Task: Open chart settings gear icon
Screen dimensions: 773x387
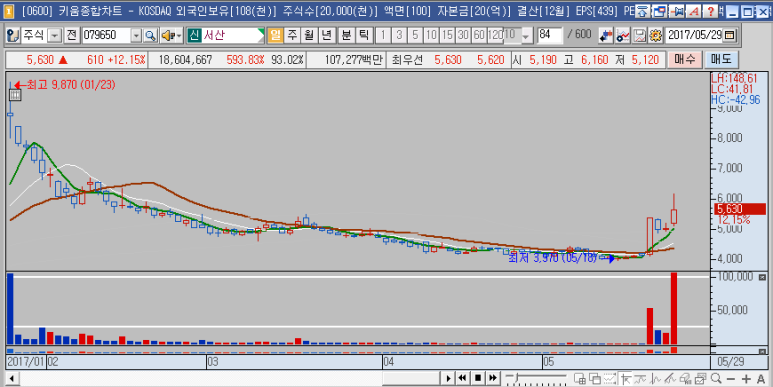Action: coord(655,35)
